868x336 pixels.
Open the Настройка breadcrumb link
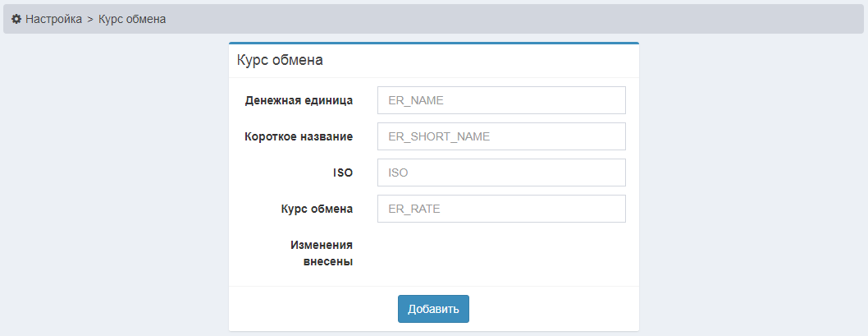point(53,19)
